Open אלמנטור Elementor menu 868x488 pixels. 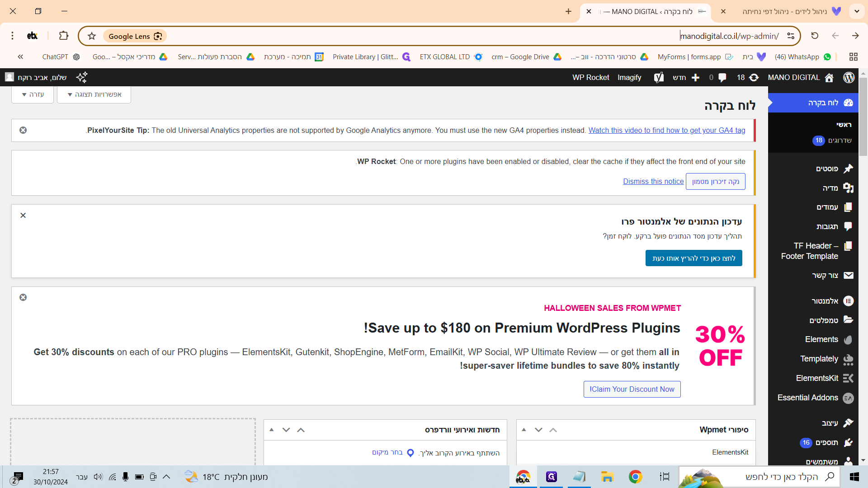(x=813, y=301)
